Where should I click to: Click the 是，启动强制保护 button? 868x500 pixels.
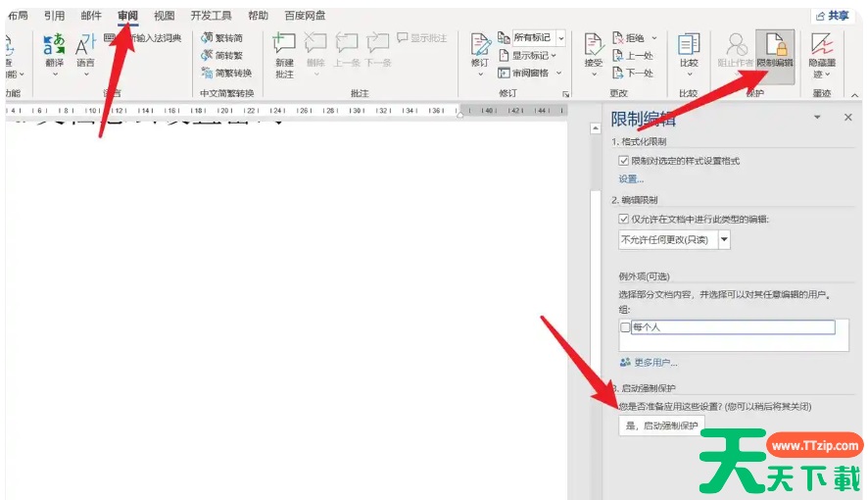click(661, 425)
